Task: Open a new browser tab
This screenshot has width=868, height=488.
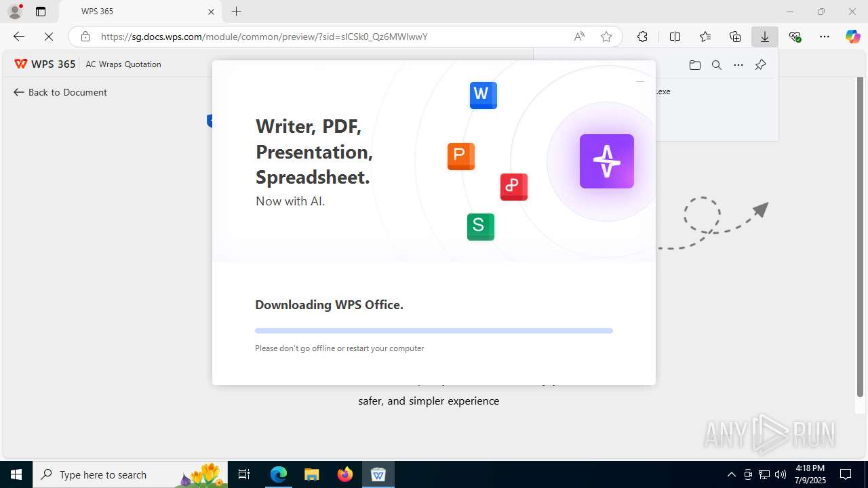Action: (236, 12)
